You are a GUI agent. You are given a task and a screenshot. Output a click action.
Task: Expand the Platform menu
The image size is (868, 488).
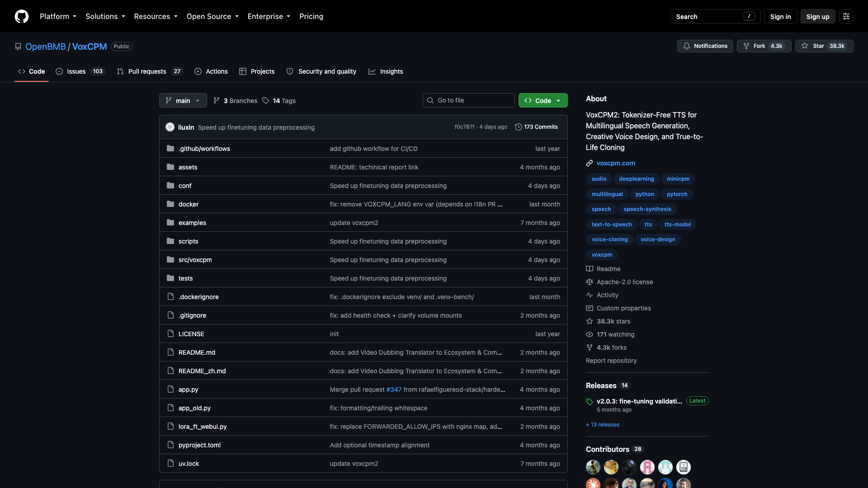click(58, 16)
